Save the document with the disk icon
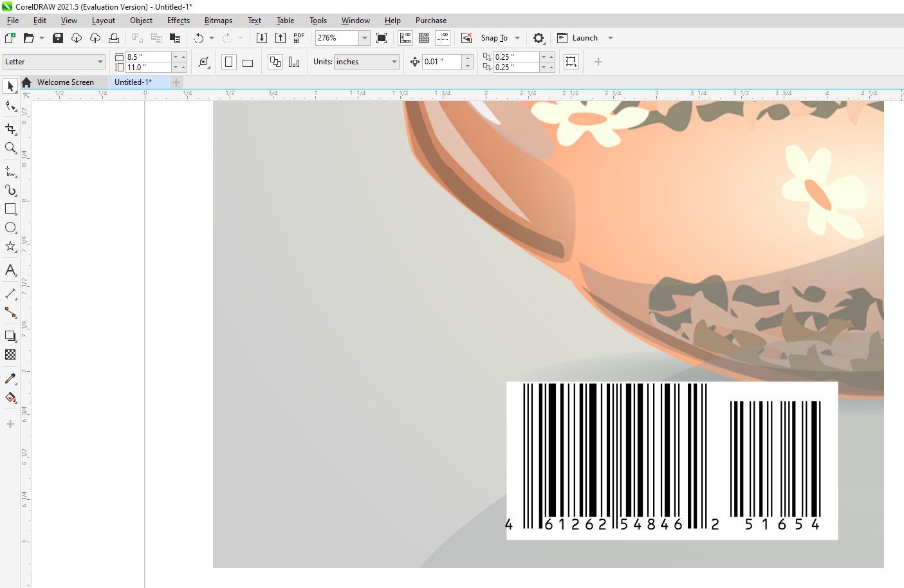Image resolution: width=904 pixels, height=588 pixels. [x=58, y=38]
